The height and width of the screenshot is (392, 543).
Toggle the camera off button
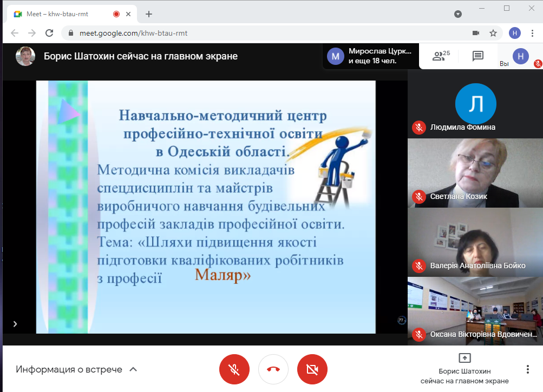pos(312,369)
